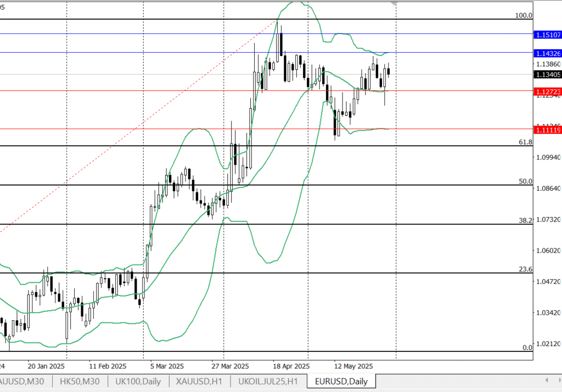562x392 pixels.
Task: Click the Fibonacci 100.0 level label
Action: 524,15
